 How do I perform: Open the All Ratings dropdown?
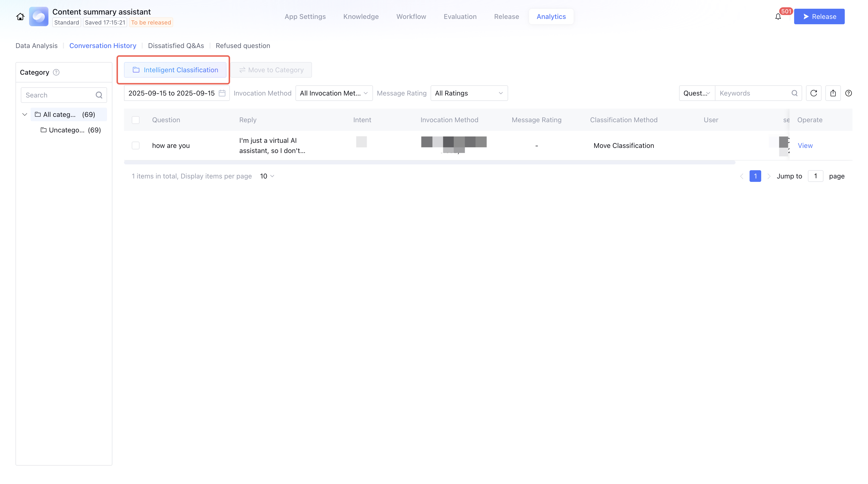point(469,93)
